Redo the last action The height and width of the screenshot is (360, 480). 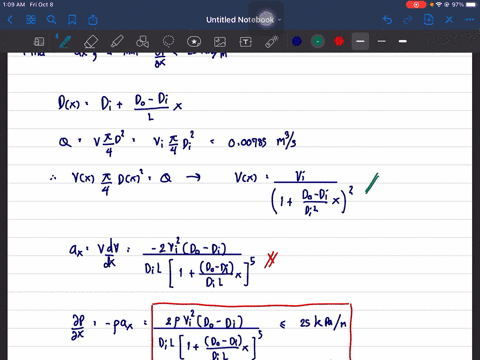click(407, 20)
